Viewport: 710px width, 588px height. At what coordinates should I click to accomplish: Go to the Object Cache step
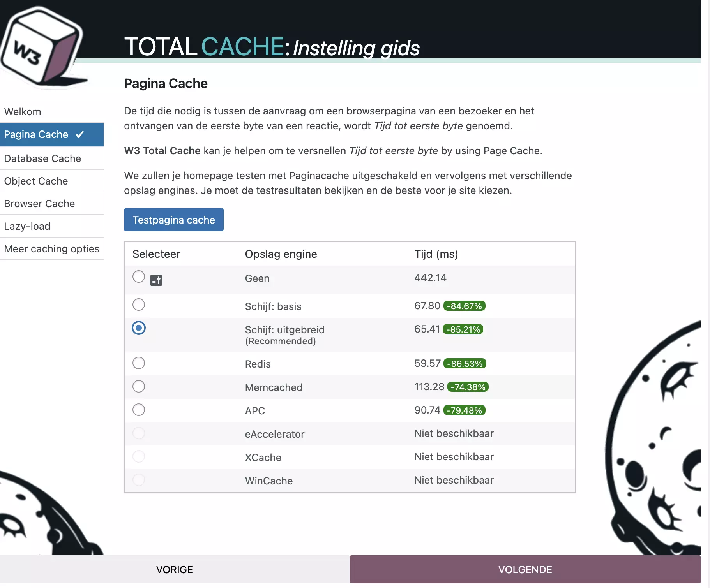coord(52,181)
